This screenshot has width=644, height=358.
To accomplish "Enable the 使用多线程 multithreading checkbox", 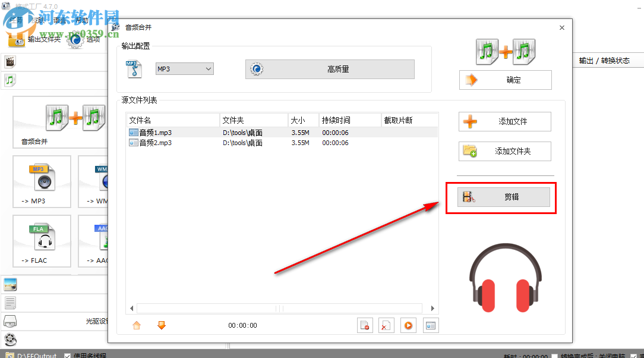I will [67, 354].
